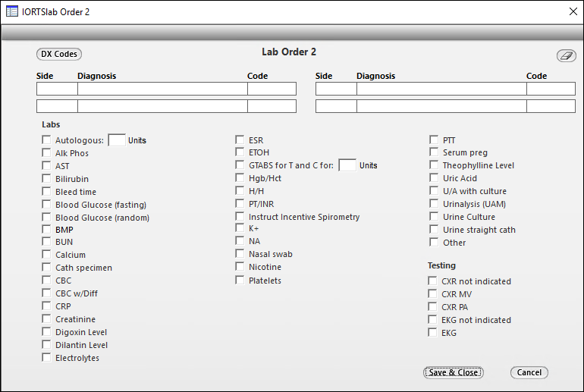Enable Blood Glucose (random)
The width and height of the screenshot is (584, 392).
pyautogui.click(x=46, y=217)
